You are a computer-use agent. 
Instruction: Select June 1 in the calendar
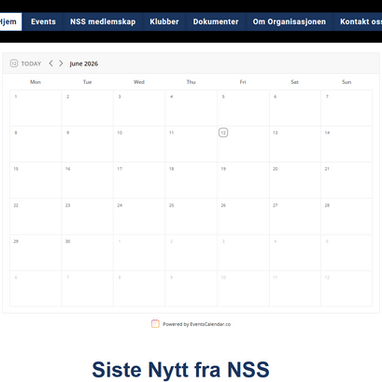pyautogui.click(x=35, y=108)
